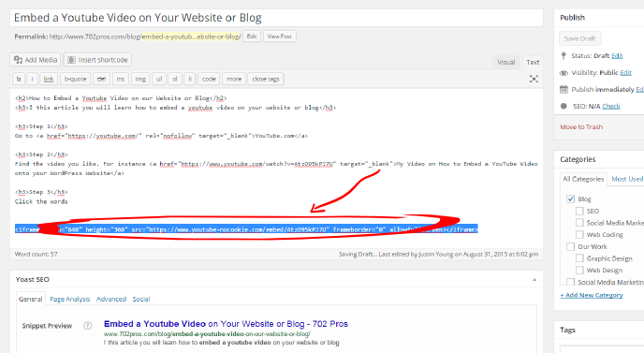Click the ul quicktag button
The width and height of the screenshot is (644, 353).
[x=159, y=79]
